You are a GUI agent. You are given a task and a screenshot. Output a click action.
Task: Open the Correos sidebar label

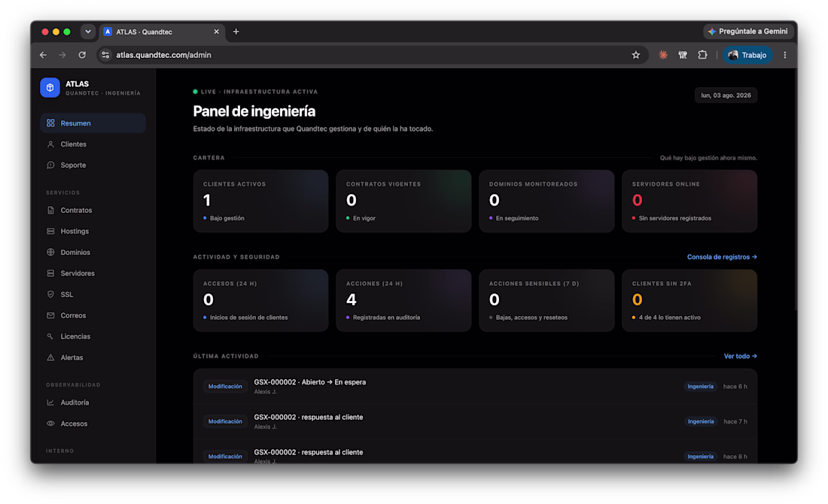(73, 316)
